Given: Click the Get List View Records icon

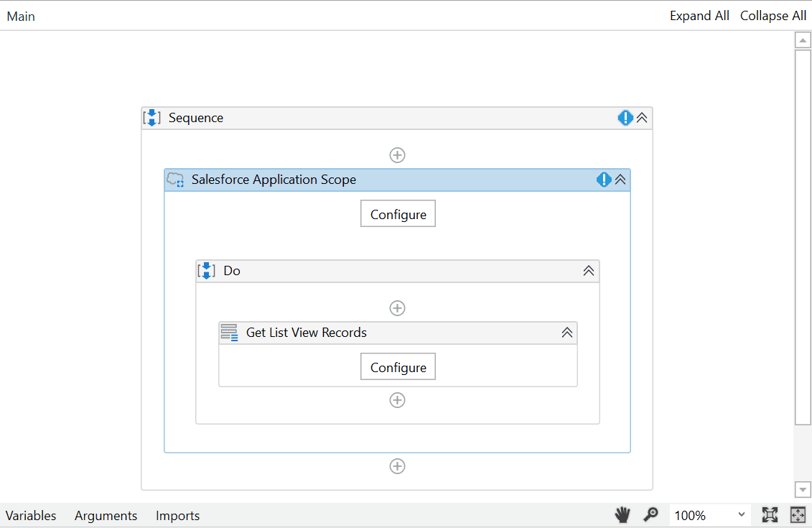Looking at the screenshot, I should [229, 333].
